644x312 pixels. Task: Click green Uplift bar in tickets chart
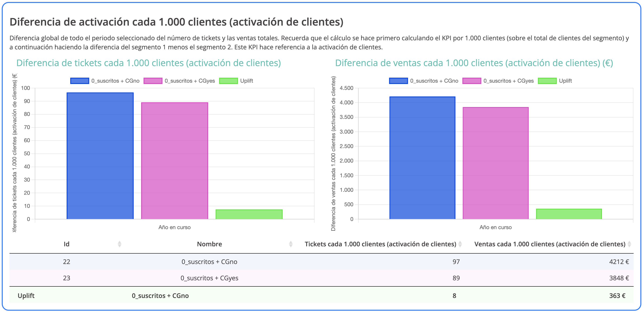coord(249,214)
